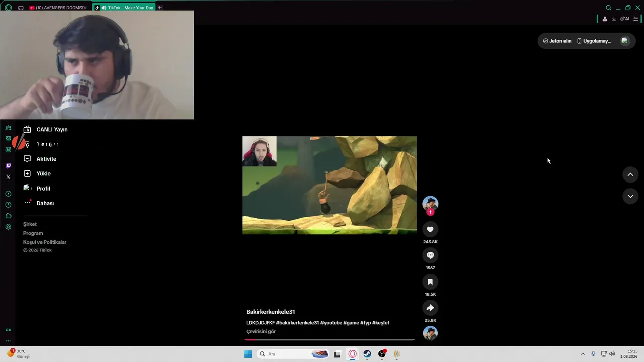Follow the creator with the red plus badge

430,212
